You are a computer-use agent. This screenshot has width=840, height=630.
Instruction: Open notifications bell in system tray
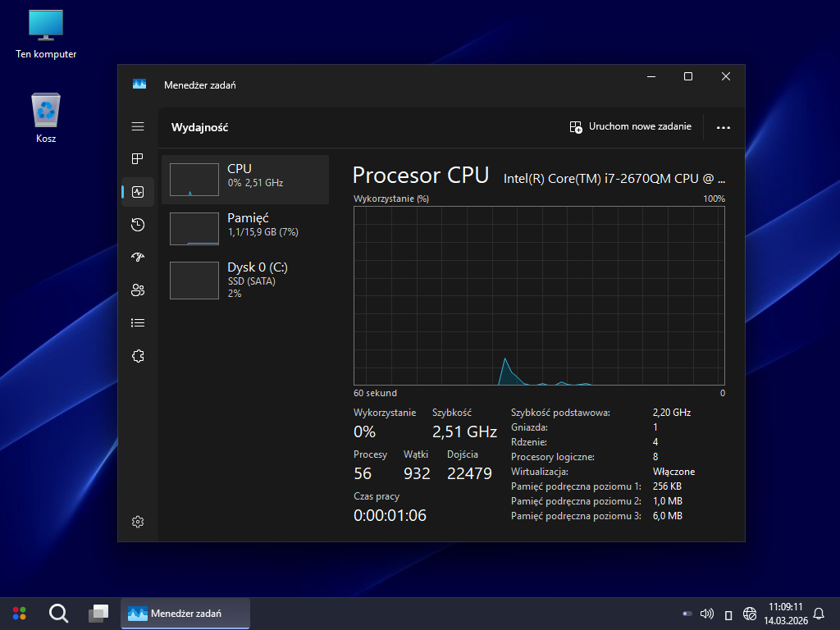[818, 614]
